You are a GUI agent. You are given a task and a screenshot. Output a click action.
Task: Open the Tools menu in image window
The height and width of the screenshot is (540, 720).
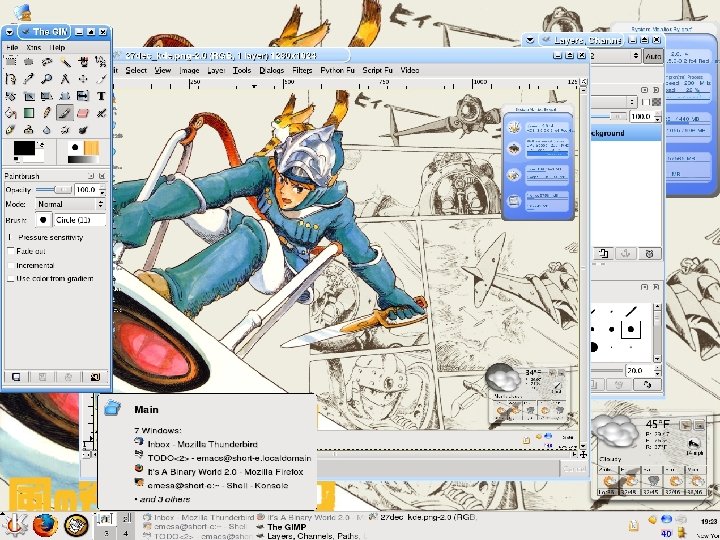pyautogui.click(x=242, y=70)
